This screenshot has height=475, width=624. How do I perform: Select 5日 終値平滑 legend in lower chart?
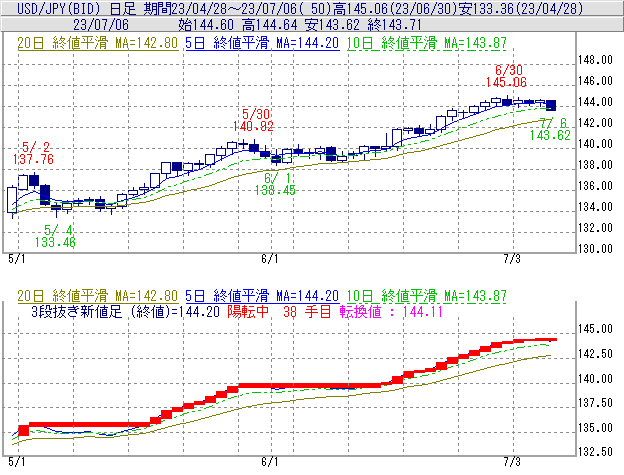[262, 296]
